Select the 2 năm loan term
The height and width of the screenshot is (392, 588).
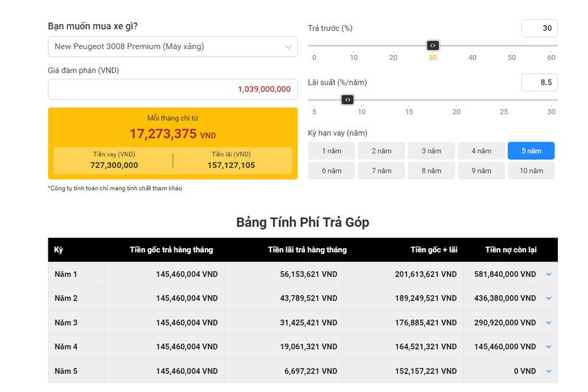[x=382, y=151]
